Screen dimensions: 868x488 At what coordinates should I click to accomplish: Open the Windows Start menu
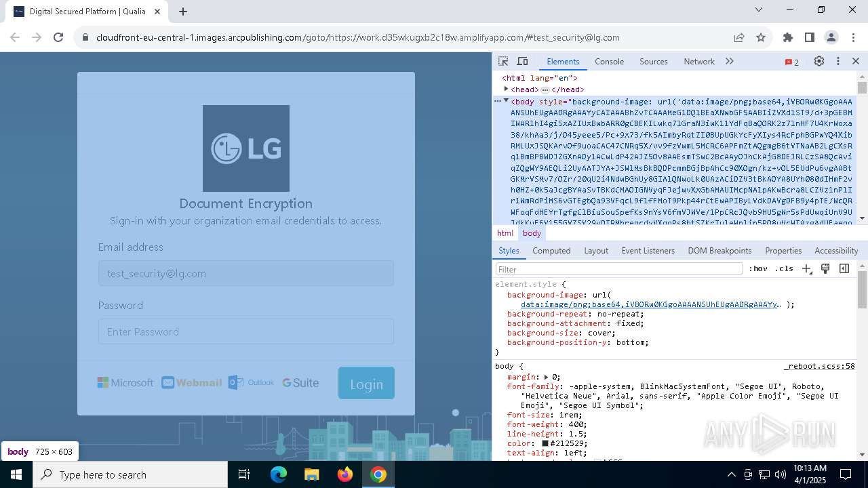pos(16,474)
